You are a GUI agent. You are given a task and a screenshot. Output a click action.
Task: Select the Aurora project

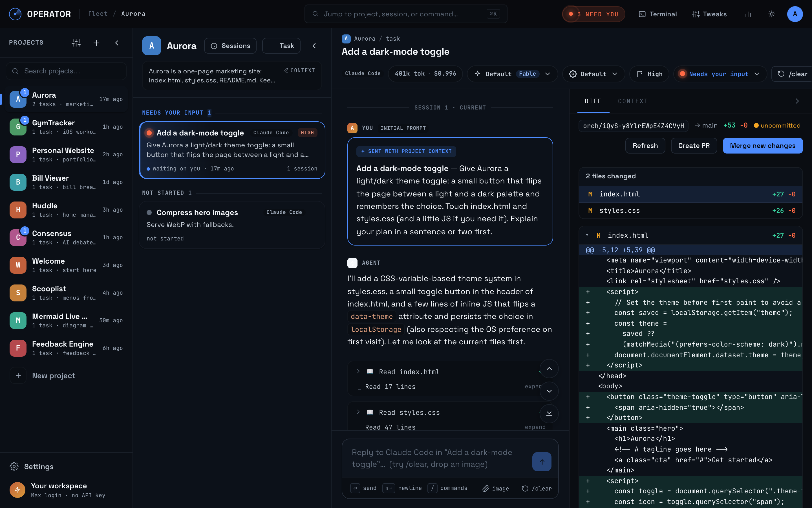(x=66, y=99)
